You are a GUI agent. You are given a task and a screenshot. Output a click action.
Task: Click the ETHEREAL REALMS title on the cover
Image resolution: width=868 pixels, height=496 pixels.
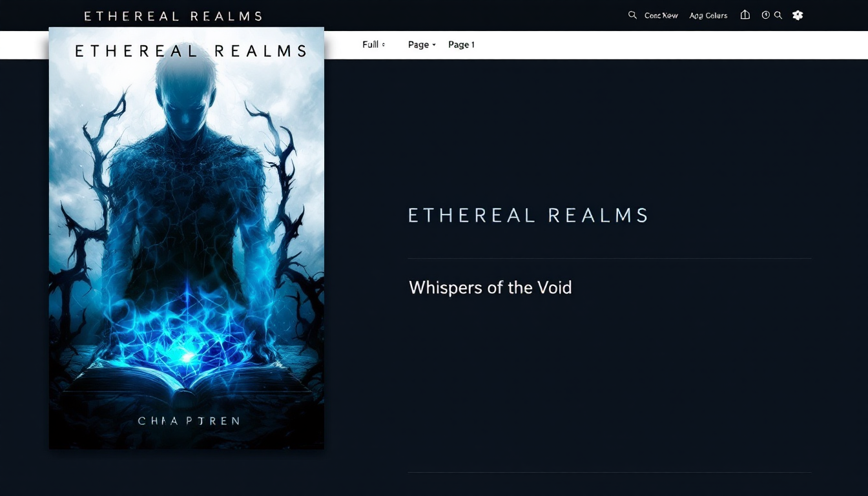[x=191, y=51]
